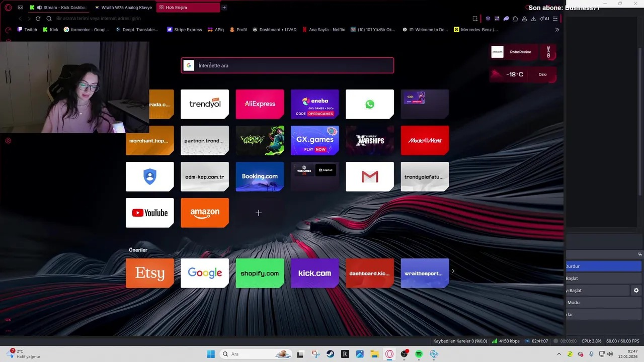Viewport: 644px width, 362px height.
Task: Open the DeepL Translate bookmark
Action: (137, 30)
